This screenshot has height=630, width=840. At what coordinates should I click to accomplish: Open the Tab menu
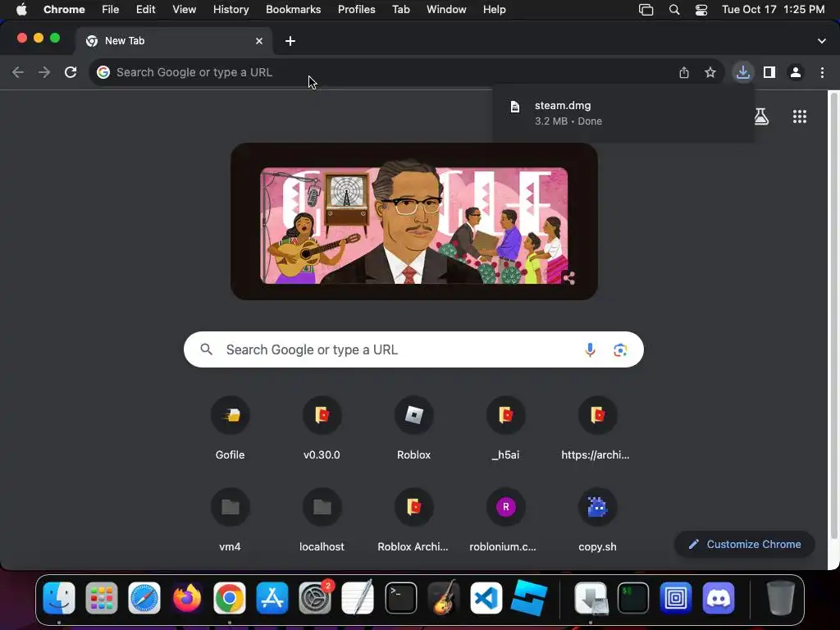[400, 10]
